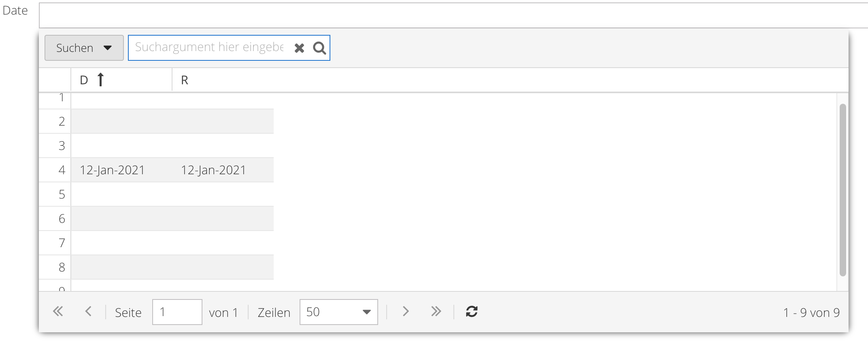Viewport: 868px width, 355px height.
Task: Jump to the first page with double-chevron icon
Action: (x=58, y=312)
